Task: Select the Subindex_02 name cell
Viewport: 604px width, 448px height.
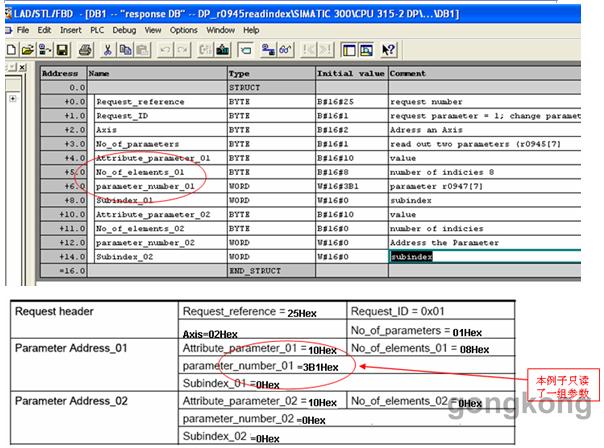Action: coord(161,257)
